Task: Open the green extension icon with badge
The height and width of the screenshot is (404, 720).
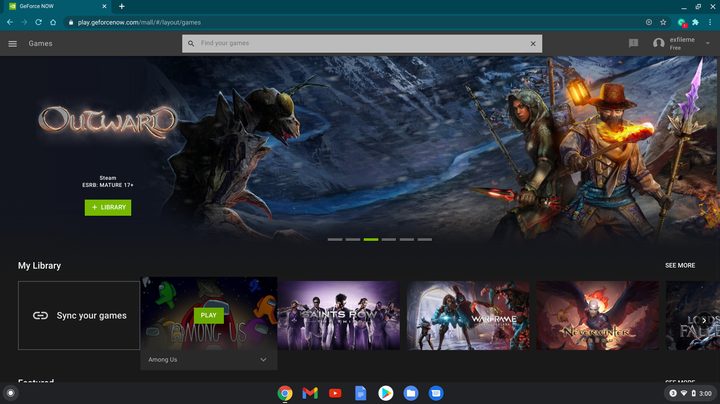Action: coord(681,22)
